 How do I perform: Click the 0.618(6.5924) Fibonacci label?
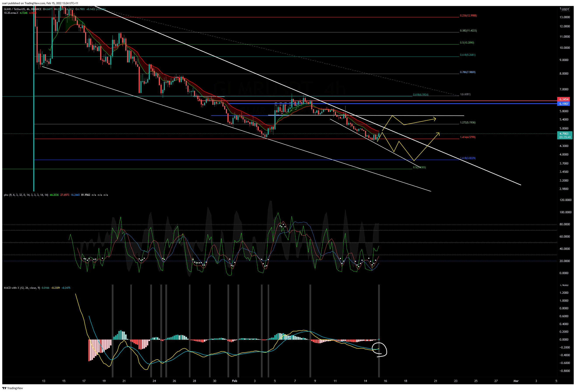420,94
